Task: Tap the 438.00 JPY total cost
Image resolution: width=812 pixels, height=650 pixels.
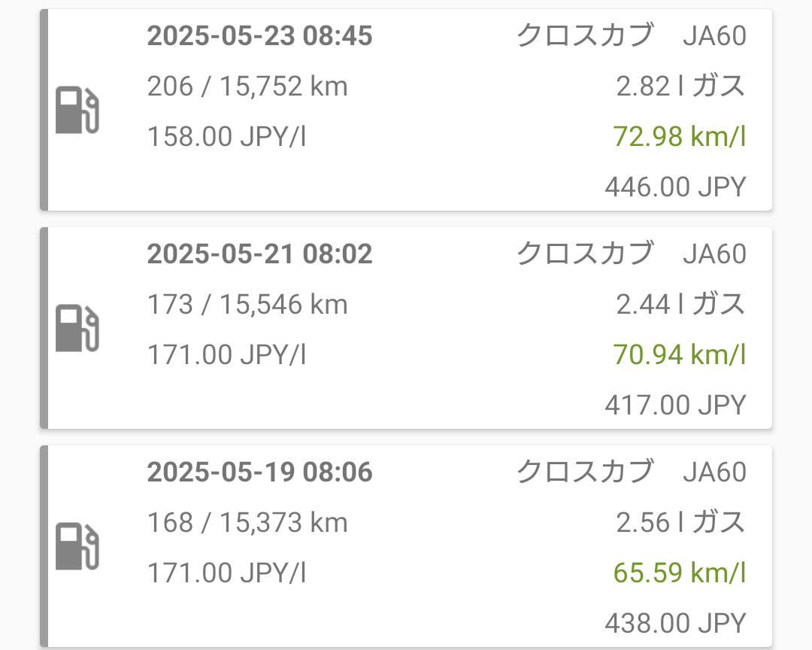Action: pyautogui.click(x=674, y=623)
